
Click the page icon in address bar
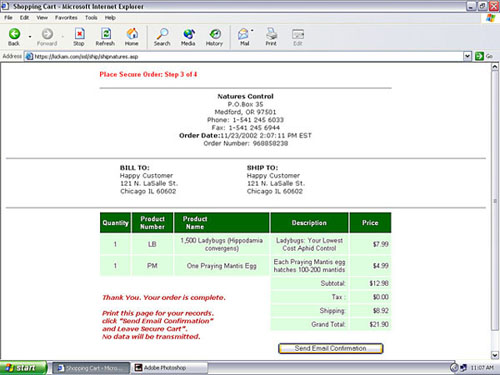click(x=29, y=56)
